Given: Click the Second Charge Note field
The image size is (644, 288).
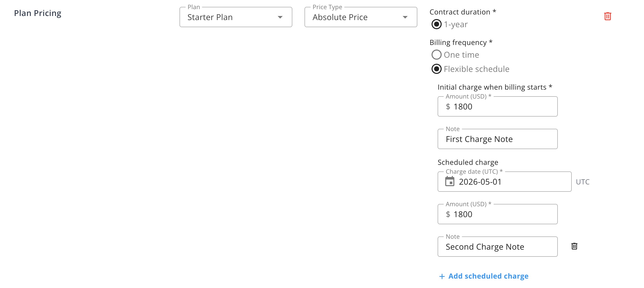Looking at the screenshot, I should click(x=497, y=247).
